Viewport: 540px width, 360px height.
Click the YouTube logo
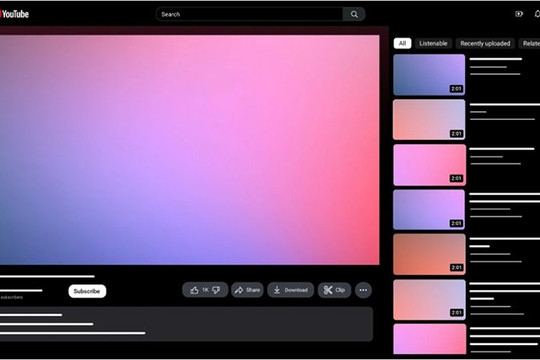click(x=14, y=14)
